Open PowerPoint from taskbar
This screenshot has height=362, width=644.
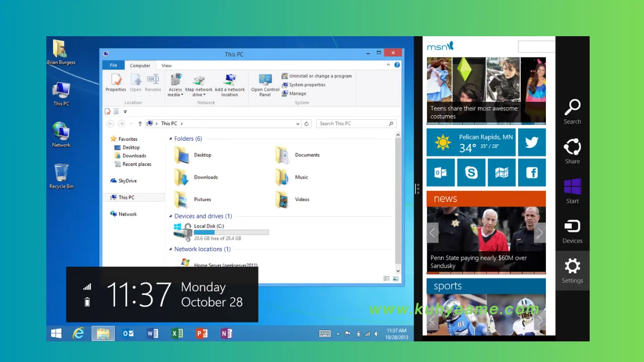202,333
